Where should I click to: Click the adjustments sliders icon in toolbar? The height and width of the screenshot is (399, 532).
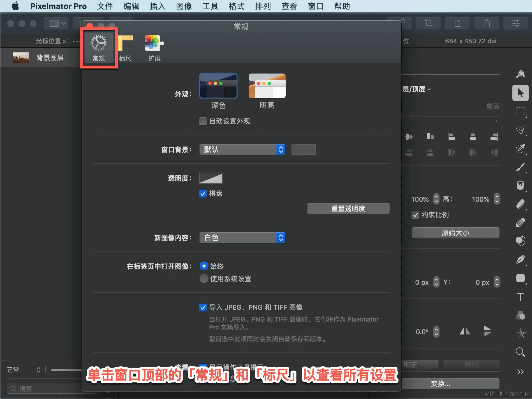point(516,23)
